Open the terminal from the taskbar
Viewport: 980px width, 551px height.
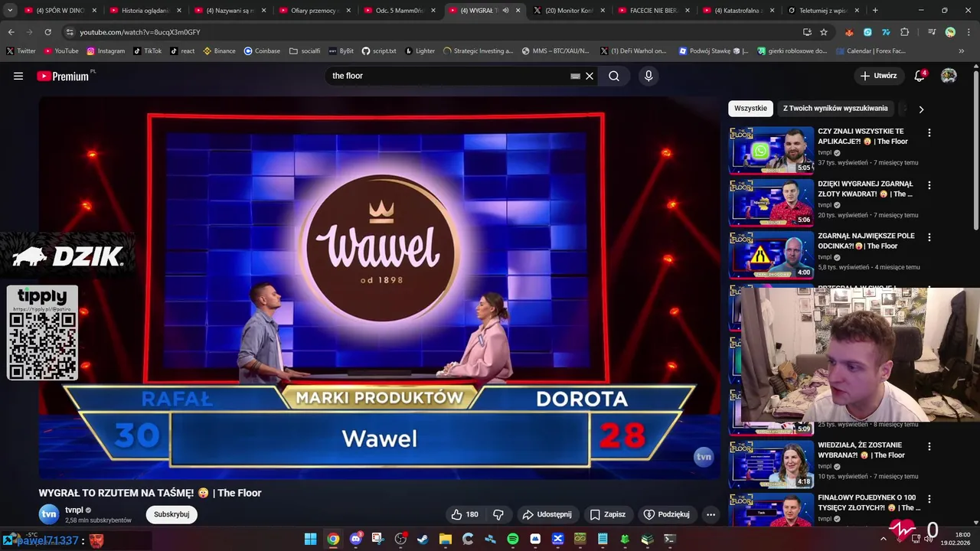[670, 539]
